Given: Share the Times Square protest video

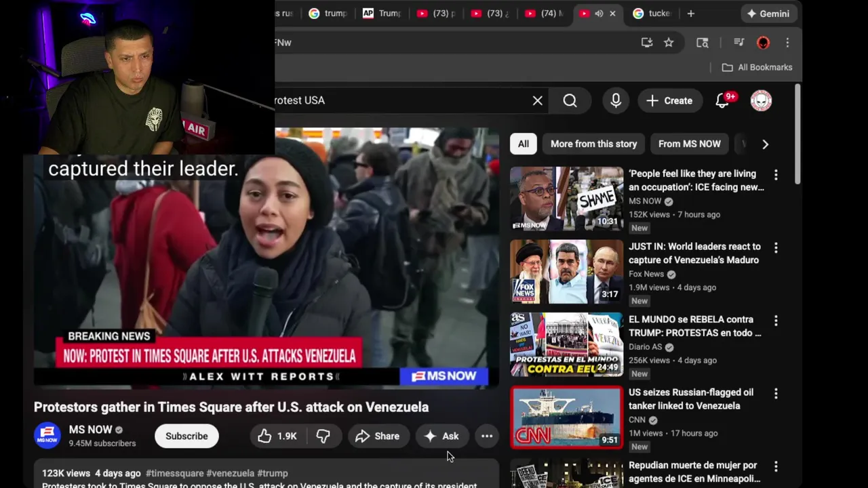Looking at the screenshot, I should coord(378,436).
